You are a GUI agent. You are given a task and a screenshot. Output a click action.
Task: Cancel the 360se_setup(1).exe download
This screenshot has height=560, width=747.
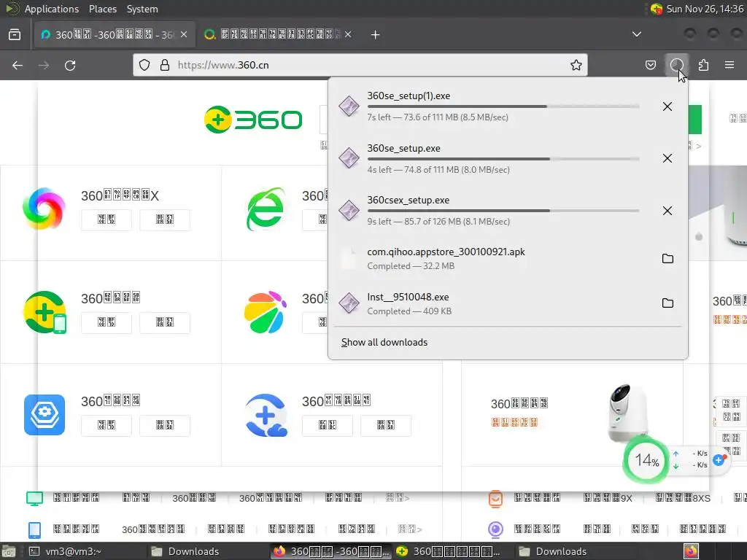(x=667, y=106)
